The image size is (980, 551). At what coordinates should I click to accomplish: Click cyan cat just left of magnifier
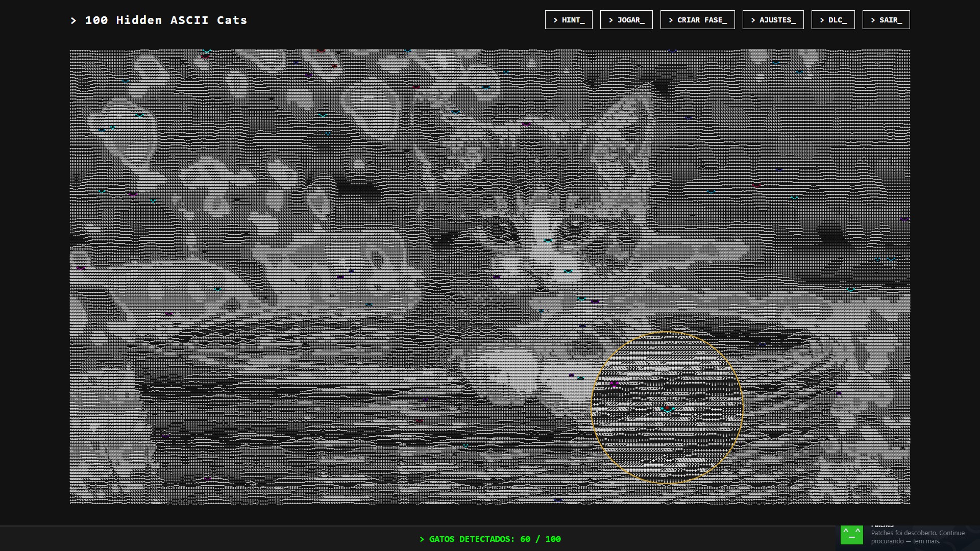click(x=580, y=378)
